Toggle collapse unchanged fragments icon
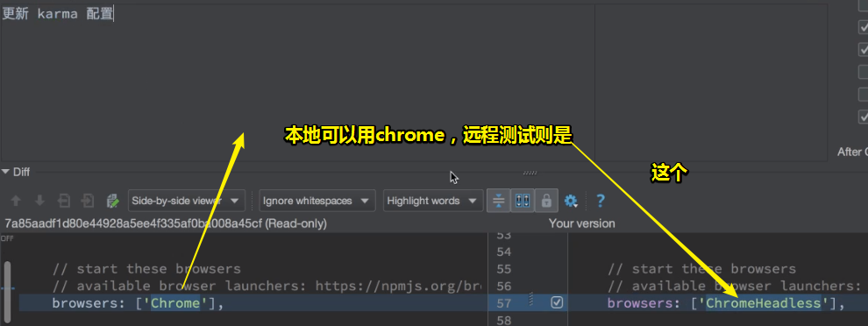 point(498,201)
